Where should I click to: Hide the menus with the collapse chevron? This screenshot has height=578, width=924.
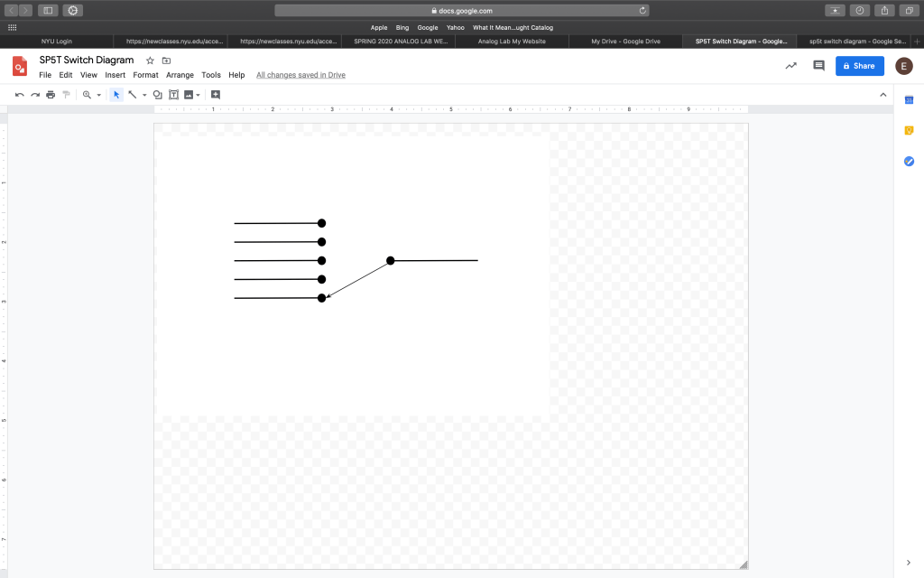883,95
